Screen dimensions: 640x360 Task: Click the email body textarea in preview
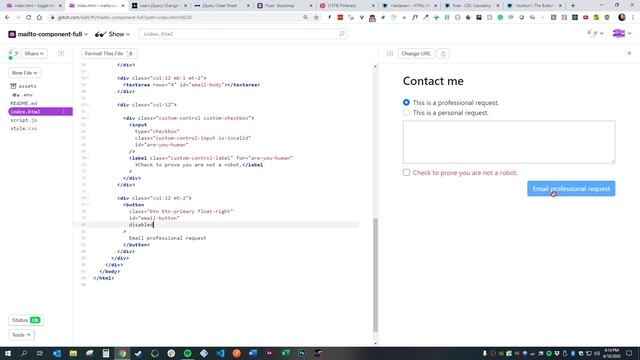pos(509,142)
